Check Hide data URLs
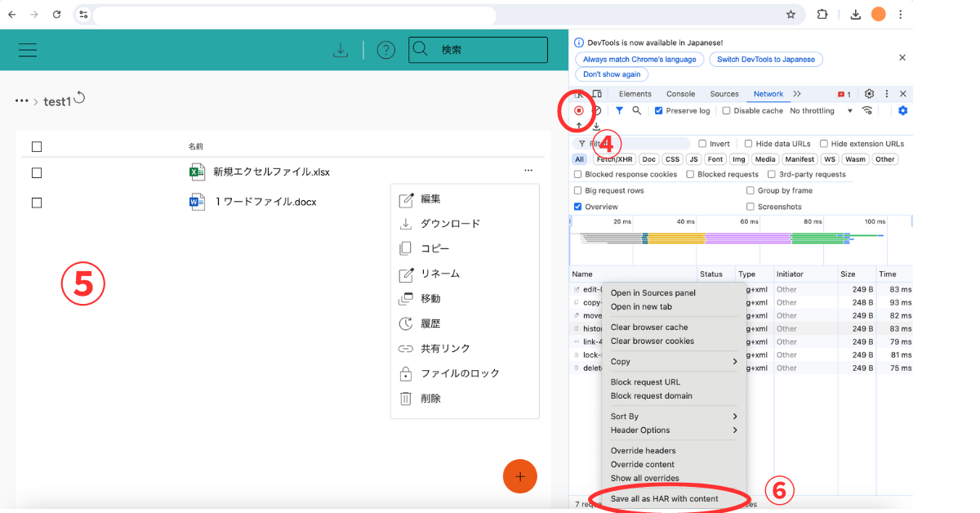This screenshot has height=513, width=980. 748,144
